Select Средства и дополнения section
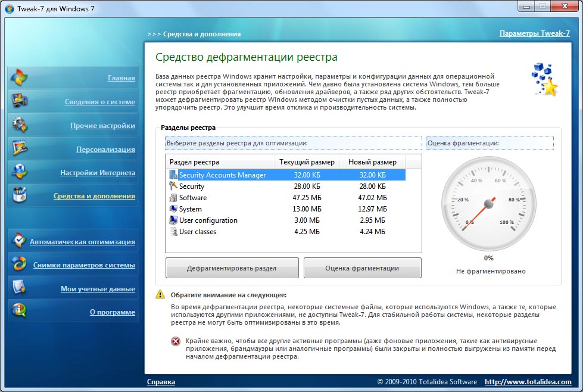The image size is (583, 392). [94, 196]
